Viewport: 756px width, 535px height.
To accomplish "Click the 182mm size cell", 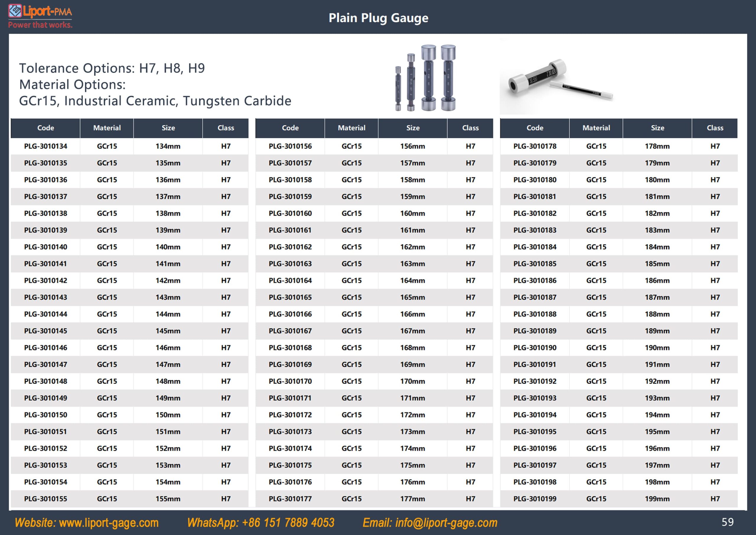I will click(657, 214).
